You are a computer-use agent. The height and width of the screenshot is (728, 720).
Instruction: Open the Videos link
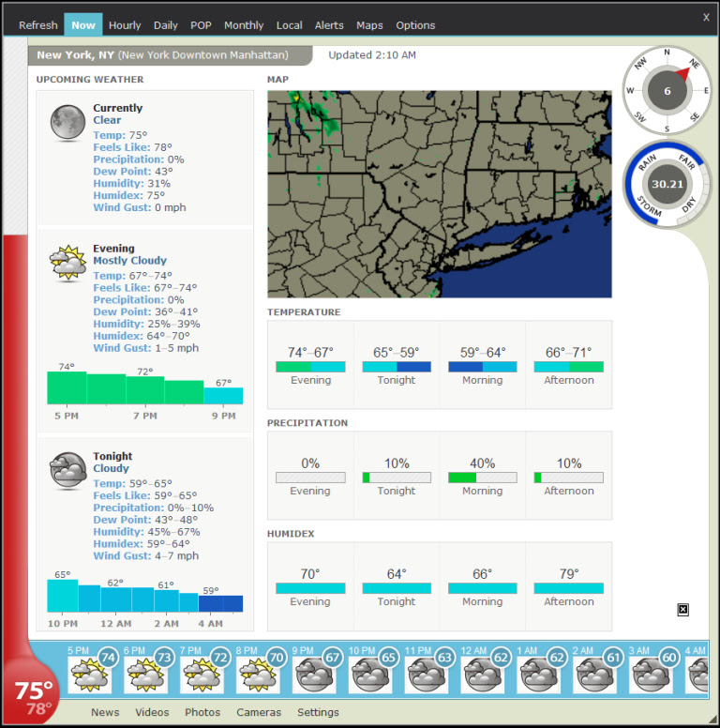(x=152, y=712)
